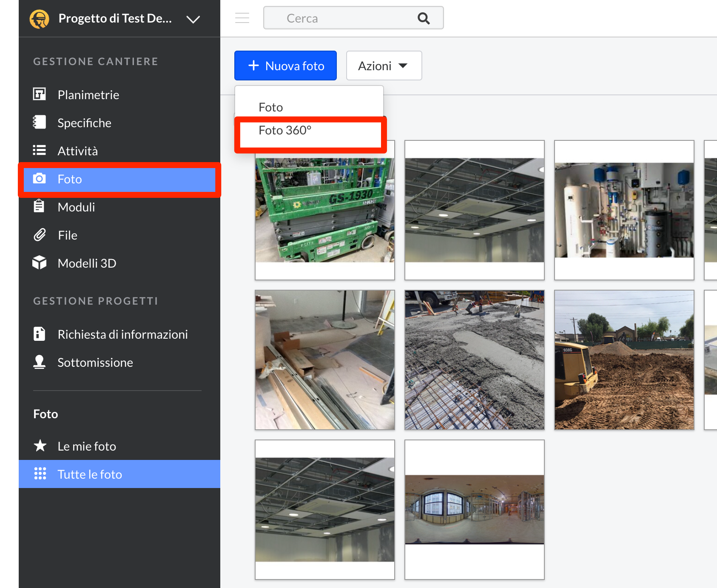Click the Le mie foto star icon
This screenshot has height=588, width=717.
40,445
